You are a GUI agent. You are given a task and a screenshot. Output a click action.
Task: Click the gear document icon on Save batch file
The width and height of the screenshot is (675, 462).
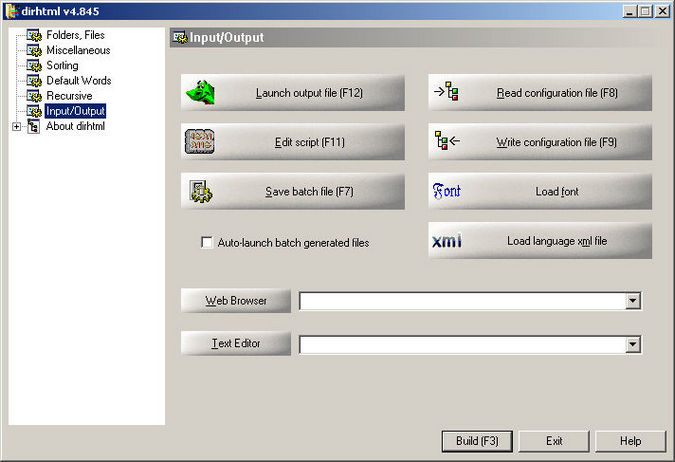pos(201,191)
